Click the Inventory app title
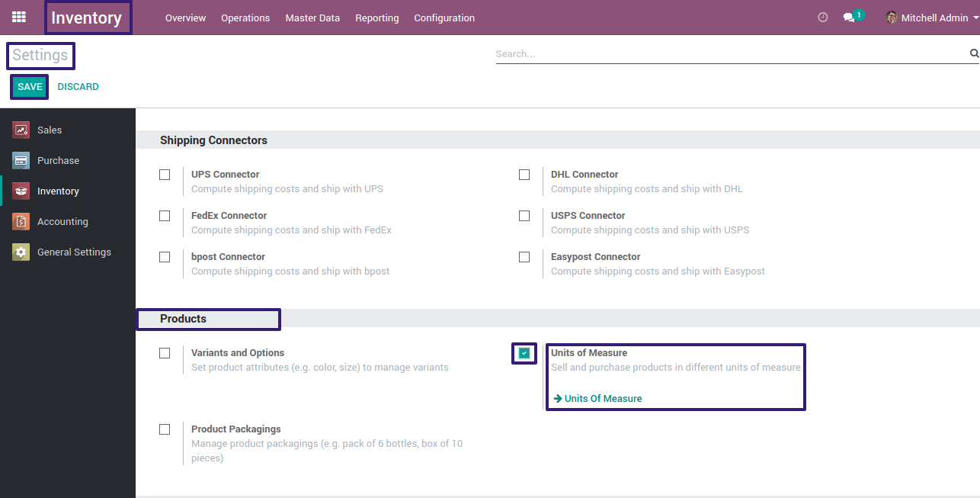 point(86,18)
